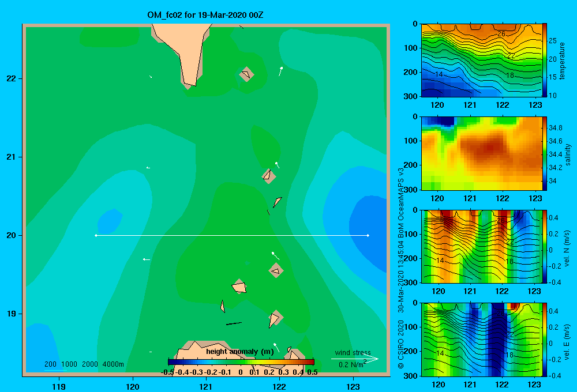Click contour label "26" in temperature plot
Image resolution: width=577 pixels, height=392 pixels.
pyautogui.click(x=501, y=34)
